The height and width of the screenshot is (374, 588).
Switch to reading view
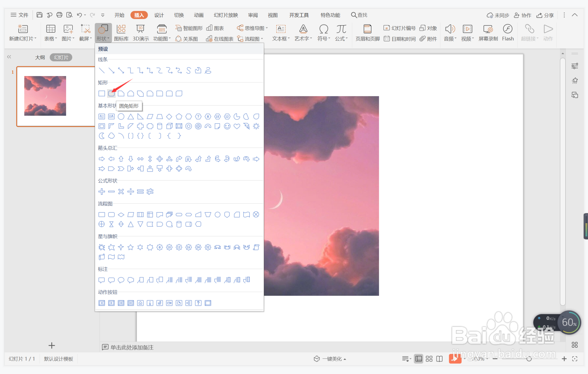[439, 359]
